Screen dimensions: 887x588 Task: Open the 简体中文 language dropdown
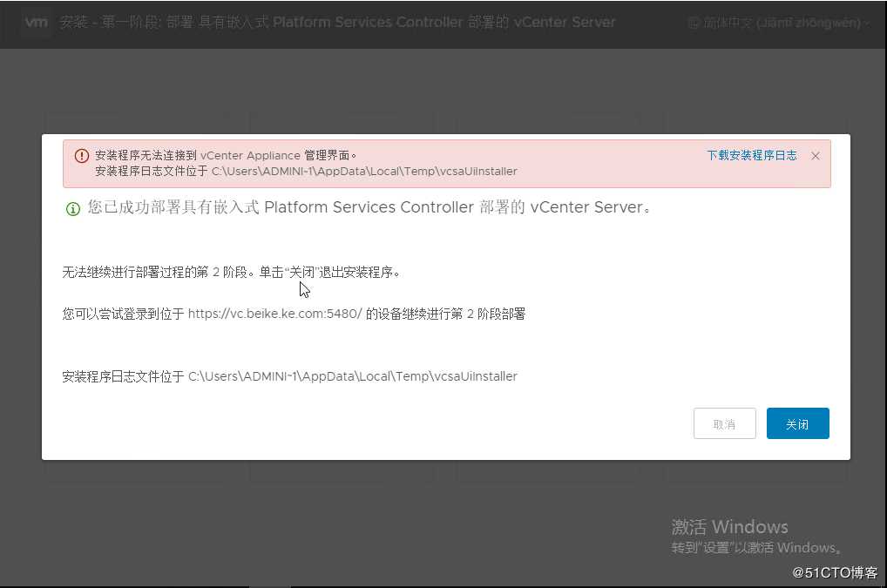(781, 24)
